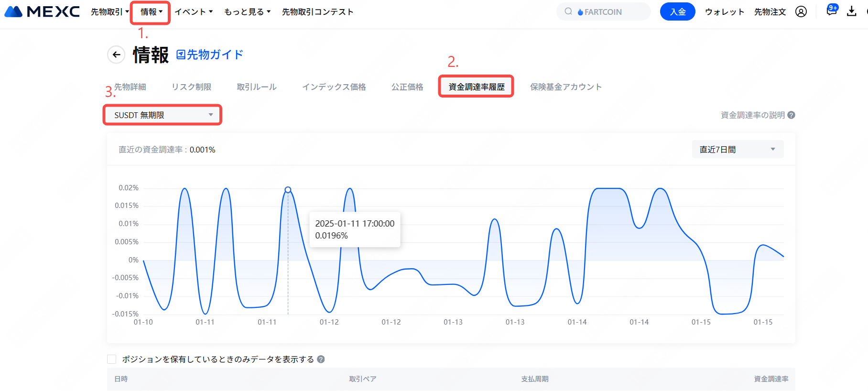Open the 先物ガイド link

pyautogui.click(x=210, y=55)
